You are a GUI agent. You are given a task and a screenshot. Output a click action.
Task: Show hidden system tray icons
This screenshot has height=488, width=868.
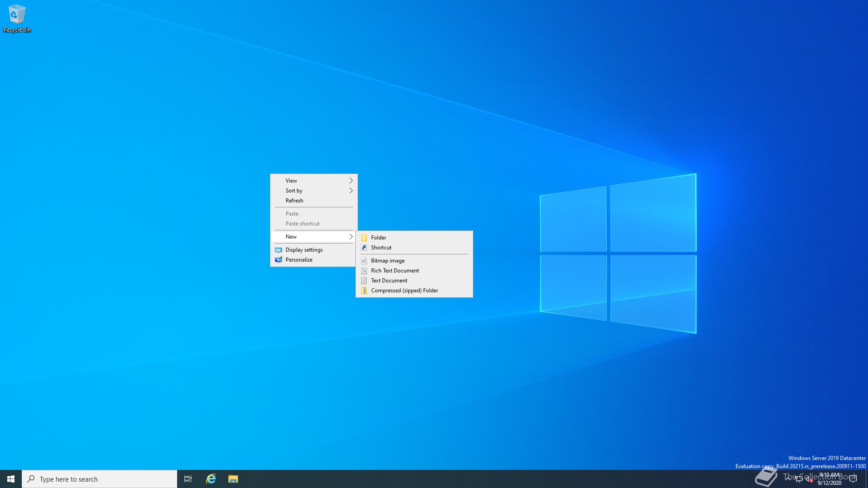[x=788, y=479]
